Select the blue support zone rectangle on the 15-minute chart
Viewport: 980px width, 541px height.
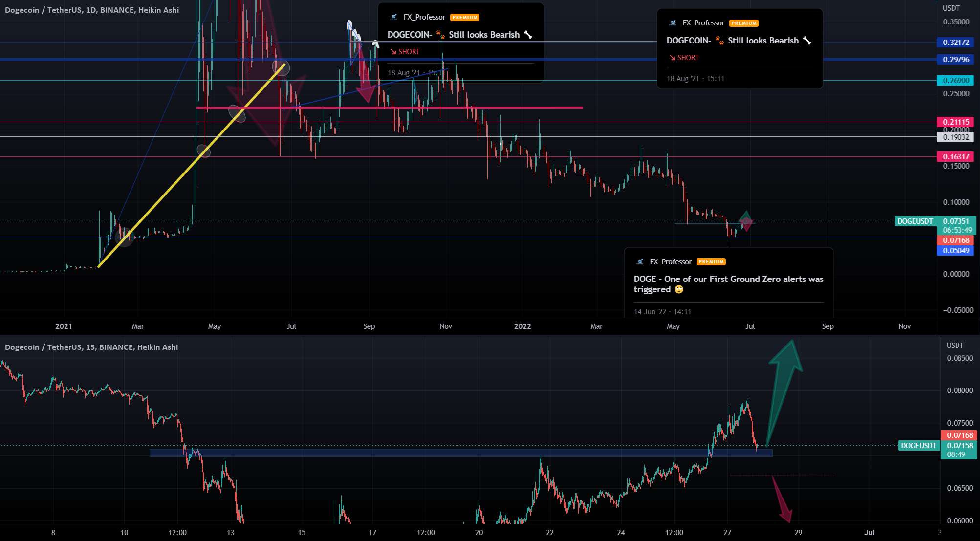point(460,453)
